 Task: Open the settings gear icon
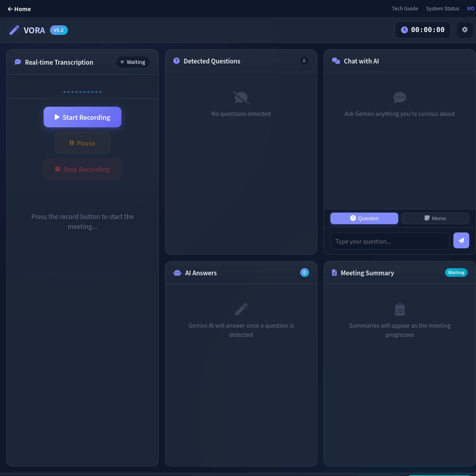464,30
